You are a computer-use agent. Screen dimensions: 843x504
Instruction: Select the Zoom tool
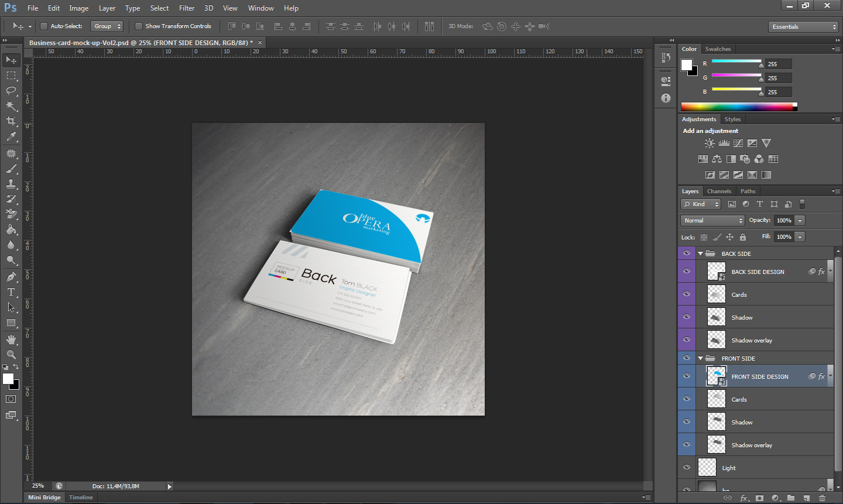tap(11, 355)
